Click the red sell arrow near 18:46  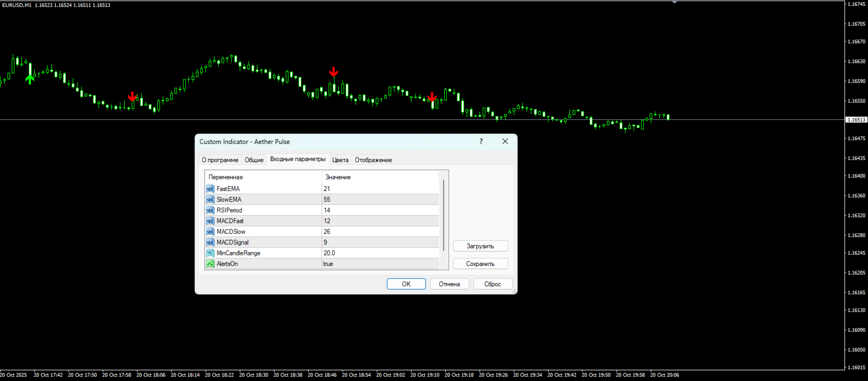coord(333,72)
